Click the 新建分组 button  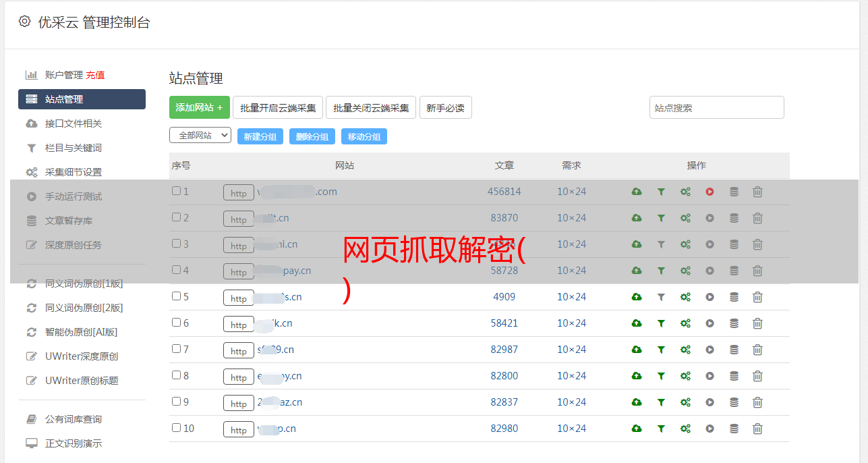pos(260,136)
